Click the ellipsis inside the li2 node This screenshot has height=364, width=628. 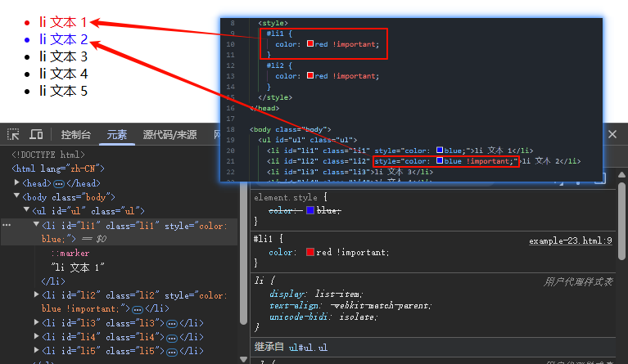138,309
